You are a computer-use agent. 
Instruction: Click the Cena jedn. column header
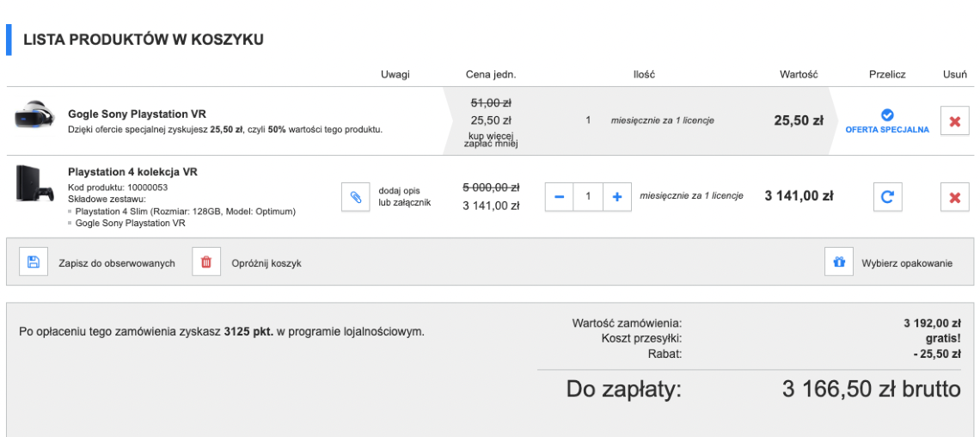[x=491, y=74]
